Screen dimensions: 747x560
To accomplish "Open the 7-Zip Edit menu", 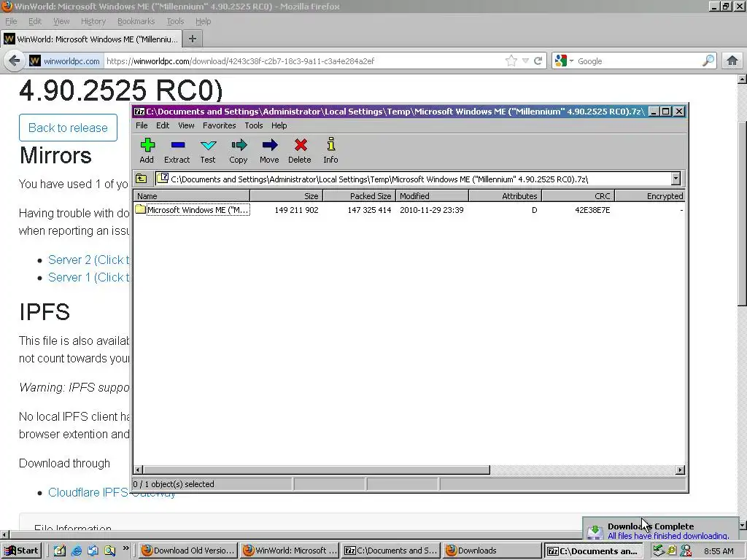I will click(163, 125).
